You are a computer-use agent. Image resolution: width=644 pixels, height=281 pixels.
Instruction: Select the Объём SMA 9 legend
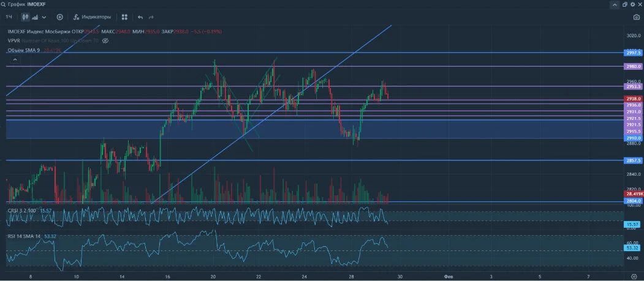(x=23, y=50)
